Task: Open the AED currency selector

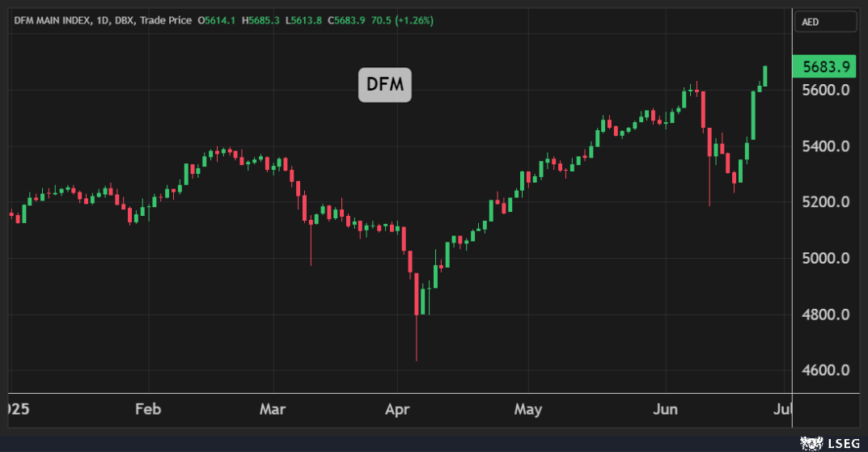Action: [825, 22]
